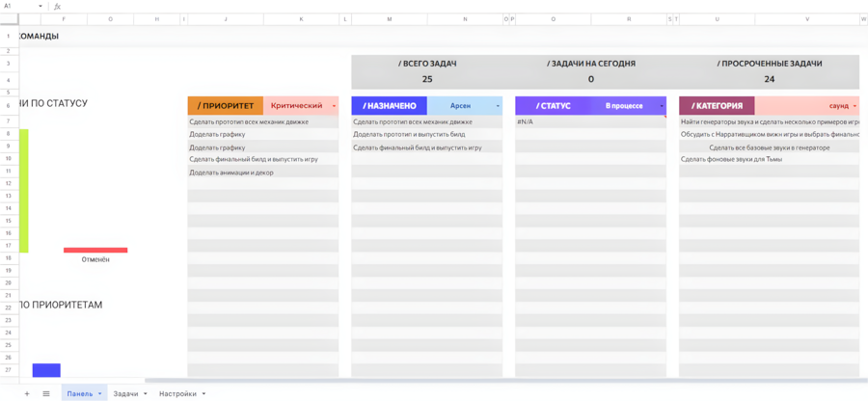Viewport: 868px width, 401px height.
Task: Select column R header
Action: (628, 19)
